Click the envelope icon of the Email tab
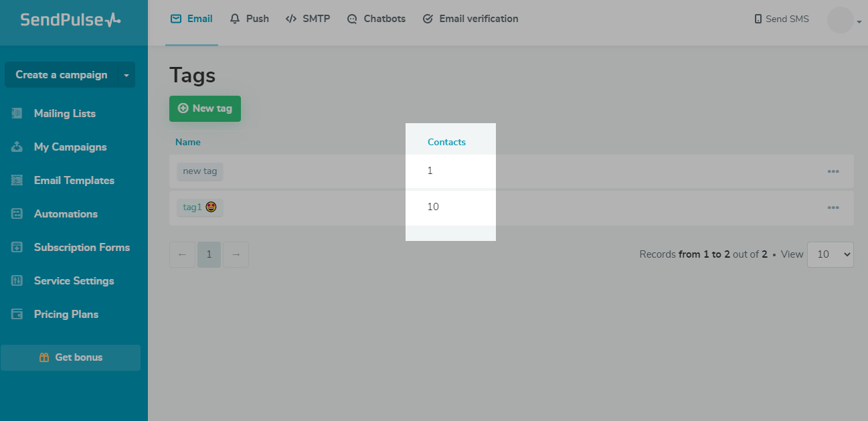Screen dimensions: 868x421 point(176,19)
